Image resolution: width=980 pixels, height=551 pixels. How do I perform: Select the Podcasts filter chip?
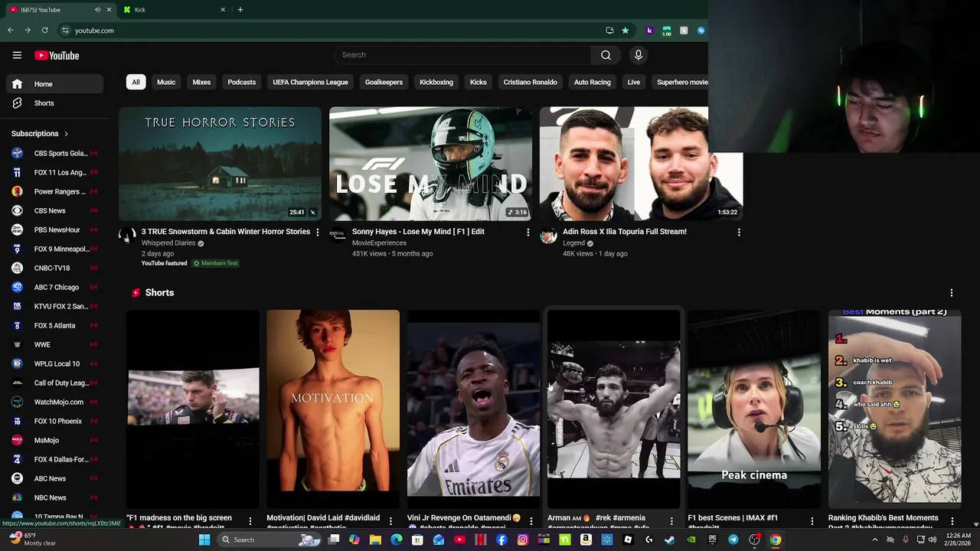pyautogui.click(x=241, y=82)
